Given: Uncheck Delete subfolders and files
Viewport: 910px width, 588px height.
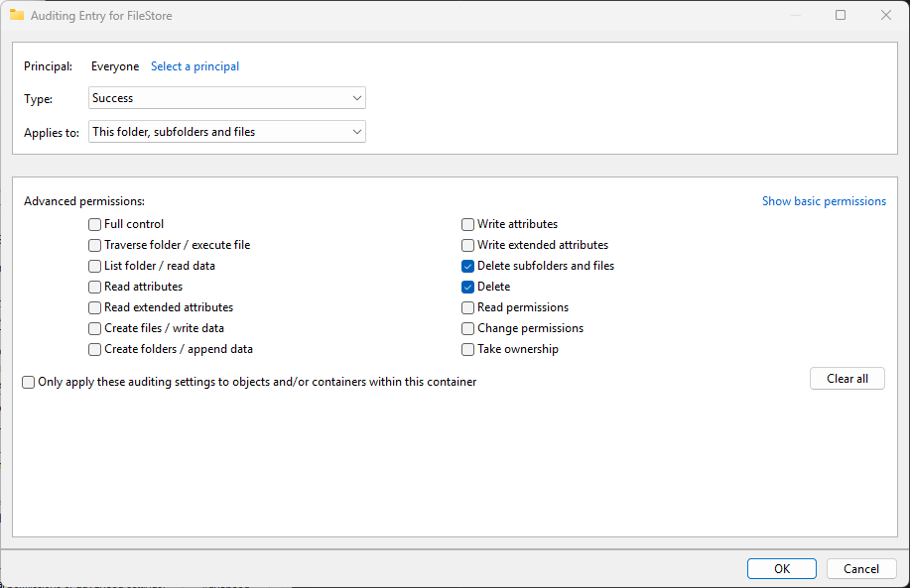Looking at the screenshot, I should pyautogui.click(x=468, y=266).
